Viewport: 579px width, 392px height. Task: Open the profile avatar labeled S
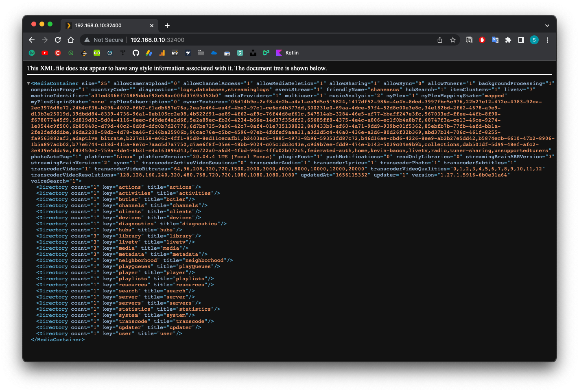[x=534, y=40]
